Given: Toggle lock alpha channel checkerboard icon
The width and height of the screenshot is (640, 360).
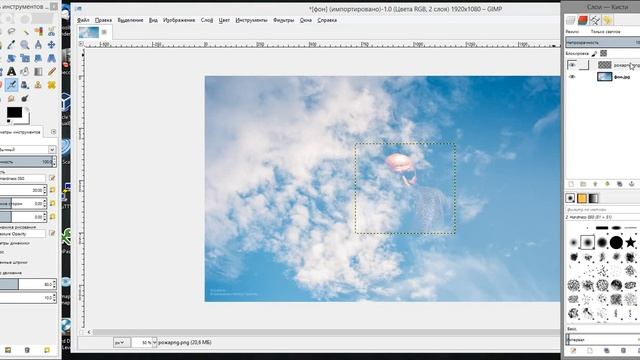Looking at the screenshot, I should pos(604,53).
